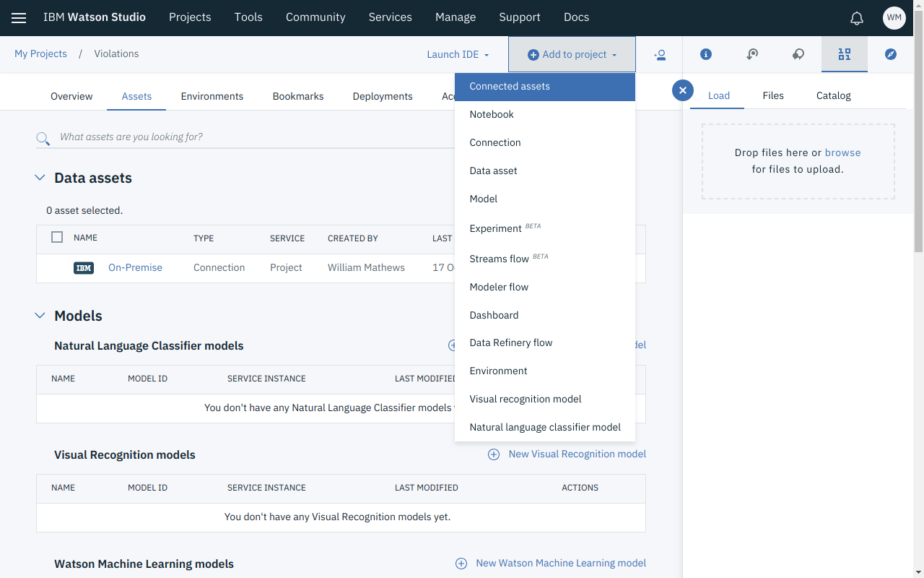Switch to the Assets tab

pyautogui.click(x=136, y=96)
